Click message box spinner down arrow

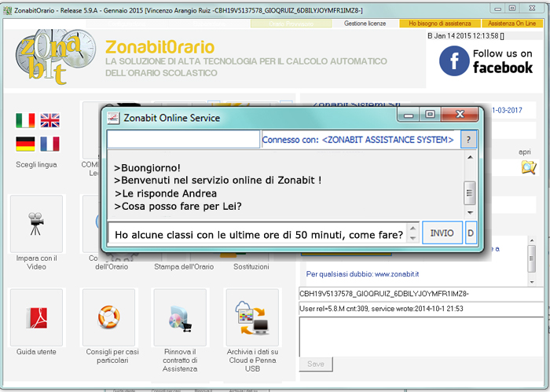(x=412, y=239)
